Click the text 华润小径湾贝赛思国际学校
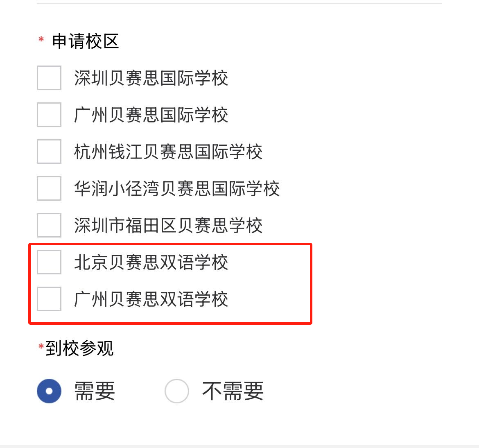The height and width of the screenshot is (448, 479). coord(177,188)
